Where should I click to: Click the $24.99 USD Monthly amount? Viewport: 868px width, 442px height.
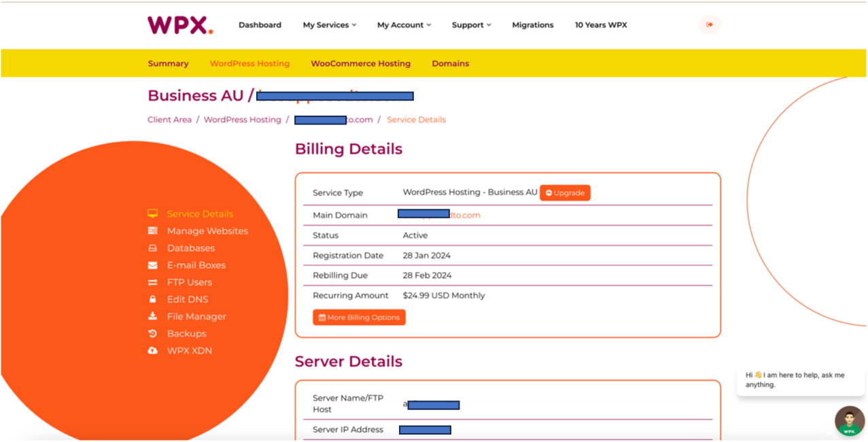coord(444,296)
